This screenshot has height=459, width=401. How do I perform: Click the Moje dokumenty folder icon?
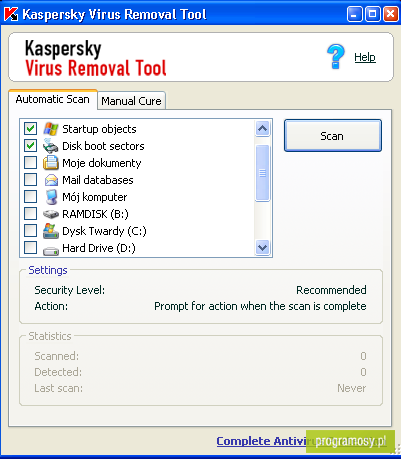[x=51, y=163]
